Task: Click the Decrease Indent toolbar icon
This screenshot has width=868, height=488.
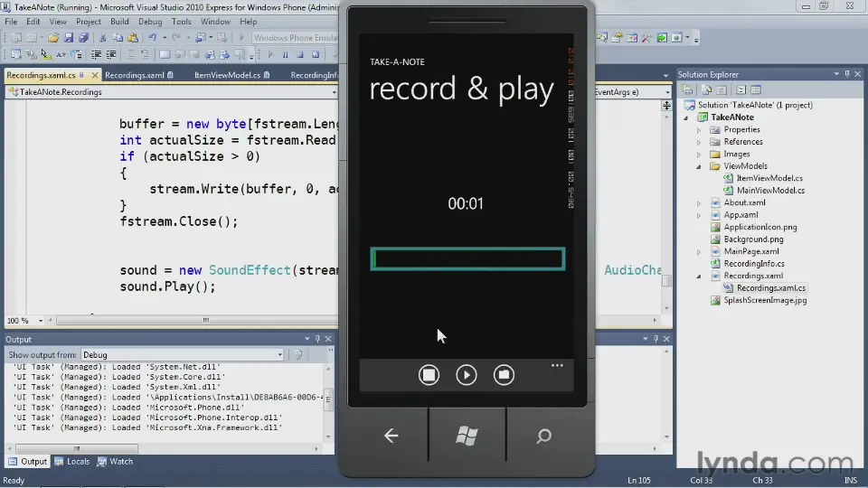Action: [x=96, y=54]
